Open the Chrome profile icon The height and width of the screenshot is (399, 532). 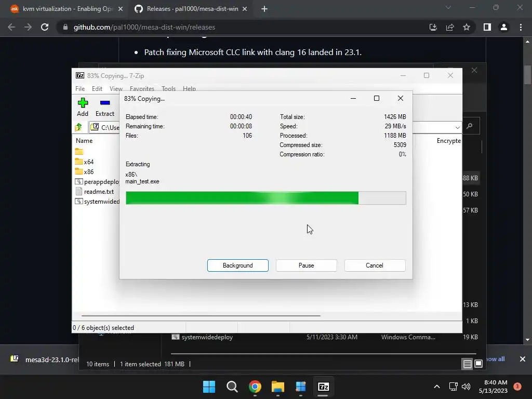(x=504, y=27)
